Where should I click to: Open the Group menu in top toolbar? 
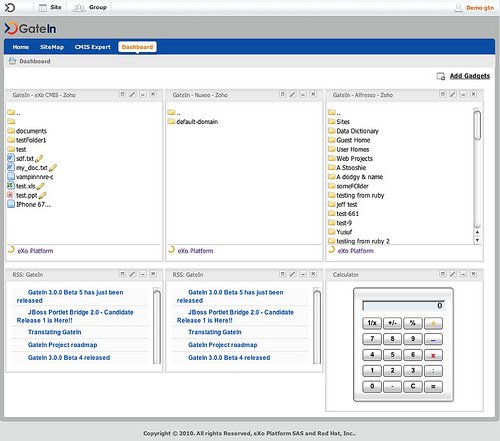point(90,7)
